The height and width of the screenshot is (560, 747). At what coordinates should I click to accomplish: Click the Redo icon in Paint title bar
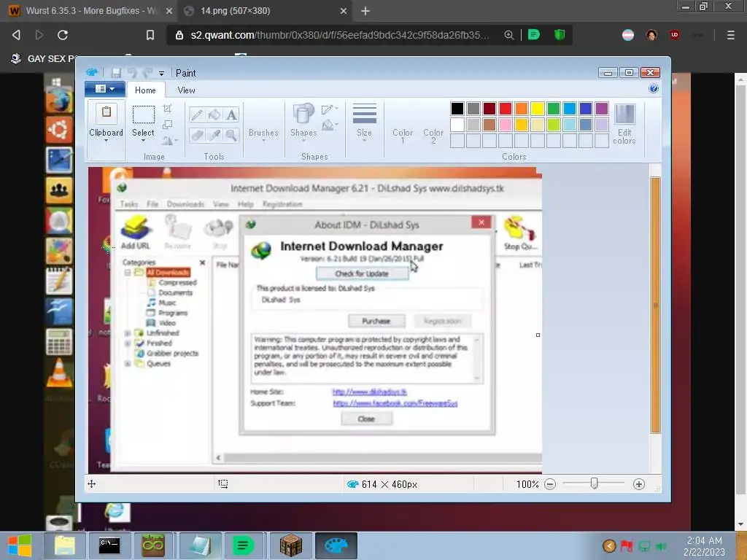pyautogui.click(x=147, y=72)
